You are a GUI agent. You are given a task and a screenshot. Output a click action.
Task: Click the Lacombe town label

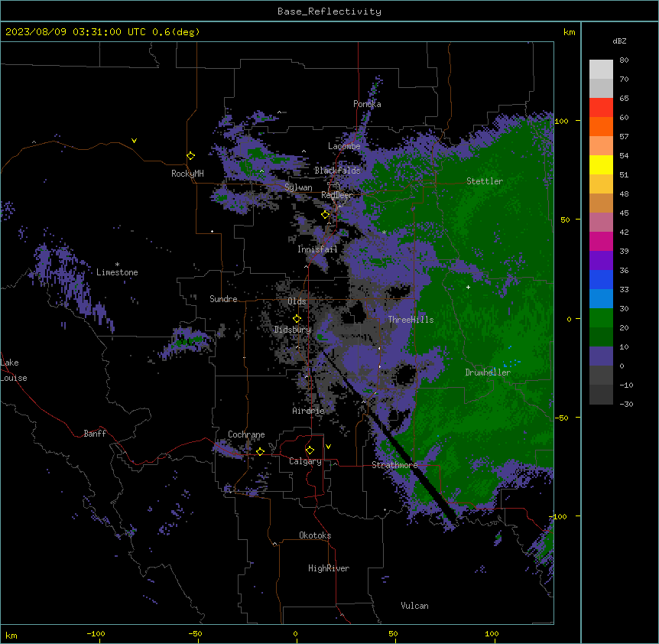(x=344, y=146)
